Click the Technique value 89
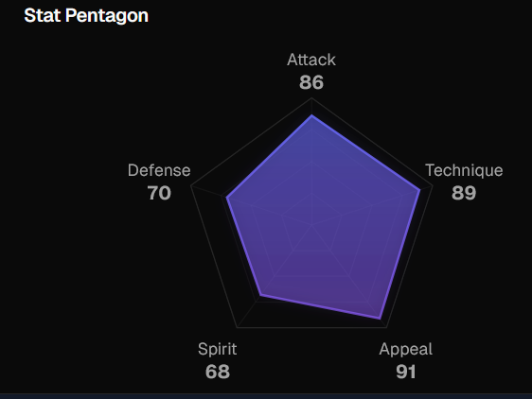The height and width of the screenshot is (399, 532). coord(464,193)
